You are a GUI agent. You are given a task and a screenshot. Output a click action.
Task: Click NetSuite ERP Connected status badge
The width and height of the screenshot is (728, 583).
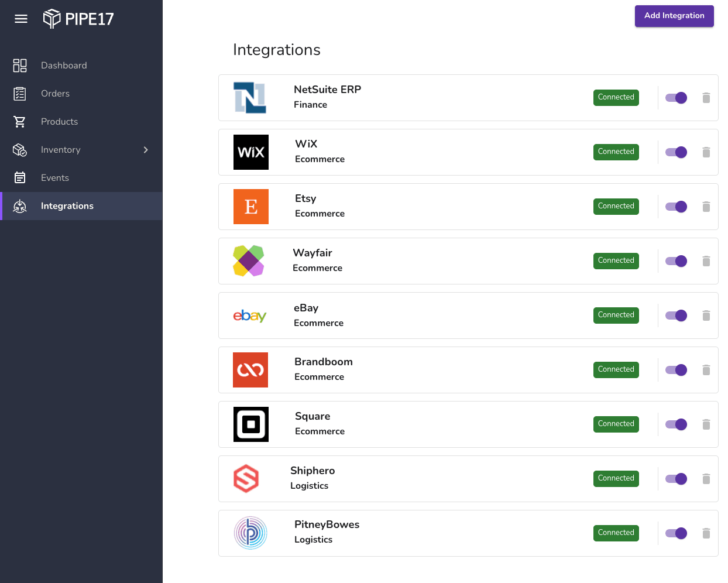click(616, 98)
